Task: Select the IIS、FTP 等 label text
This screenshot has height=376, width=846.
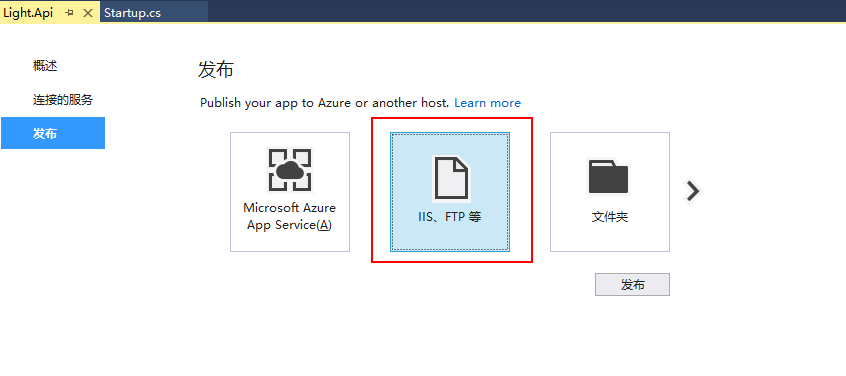Action: [449, 218]
